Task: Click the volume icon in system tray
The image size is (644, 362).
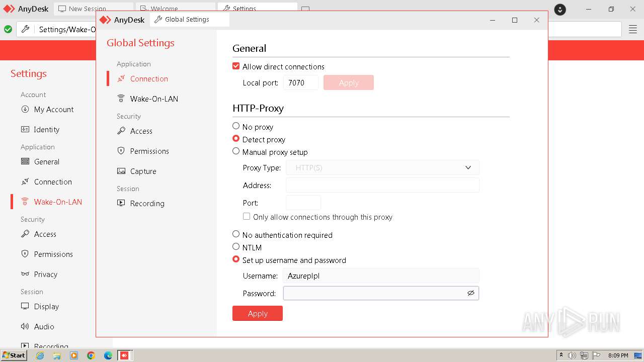Action: [572, 355]
